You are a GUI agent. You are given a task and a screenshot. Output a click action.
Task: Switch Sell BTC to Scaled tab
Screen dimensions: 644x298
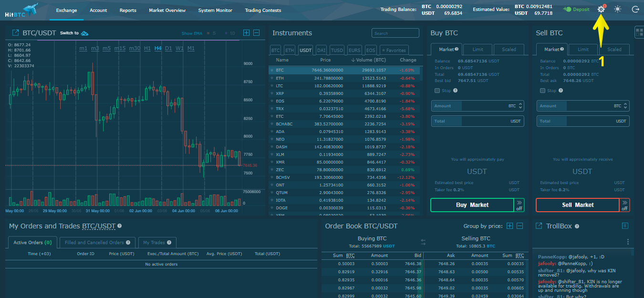614,50
